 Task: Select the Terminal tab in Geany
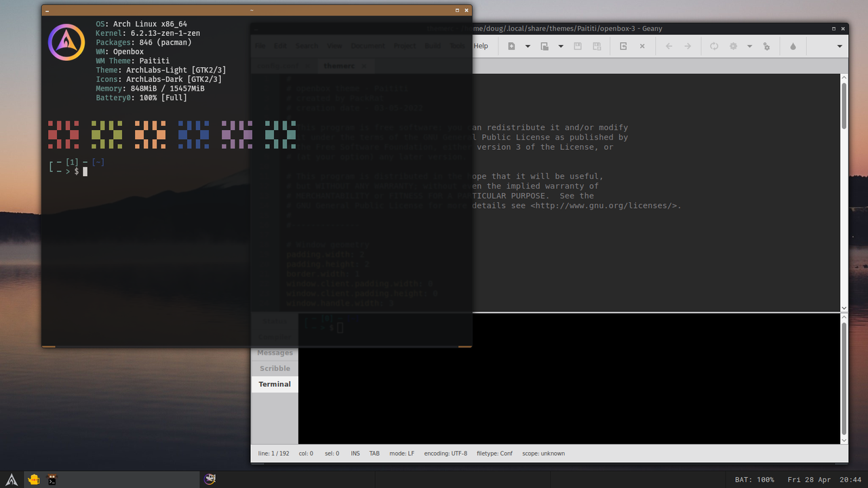275,384
